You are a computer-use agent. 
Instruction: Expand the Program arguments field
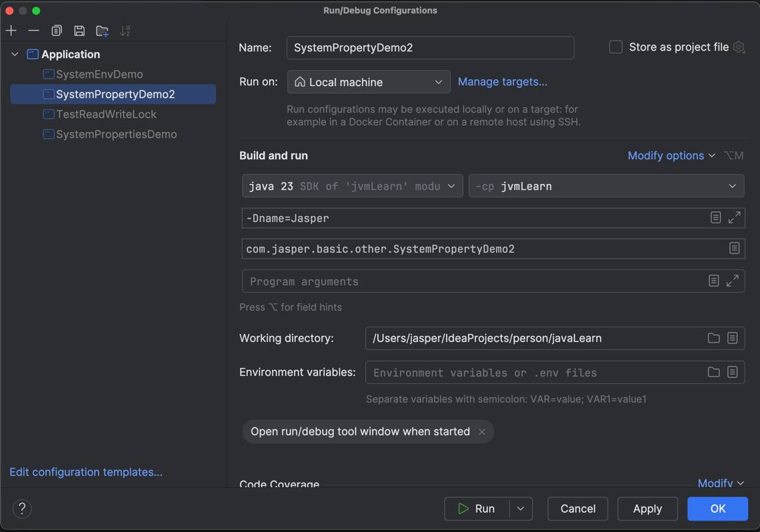[733, 281]
